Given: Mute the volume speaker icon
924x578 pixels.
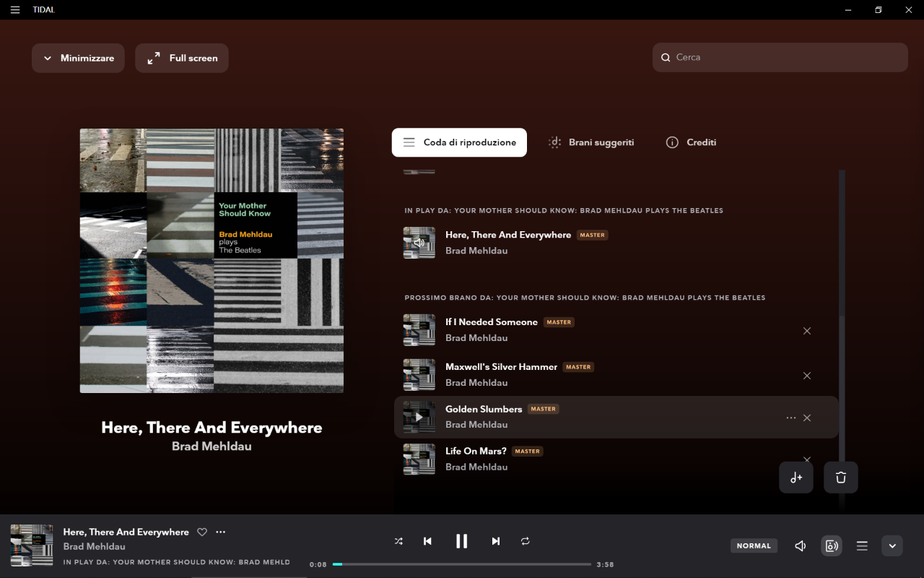Looking at the screenshot, I should [800, 546].
